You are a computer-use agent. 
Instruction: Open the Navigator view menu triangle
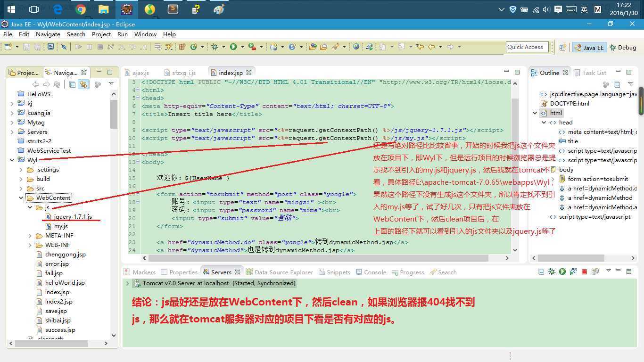tap(111, 84)
